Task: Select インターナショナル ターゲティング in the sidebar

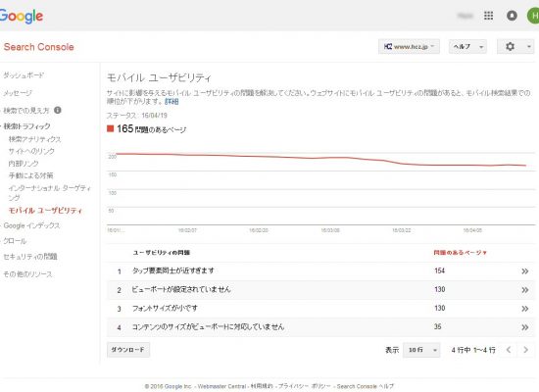Action: [50, 192]
